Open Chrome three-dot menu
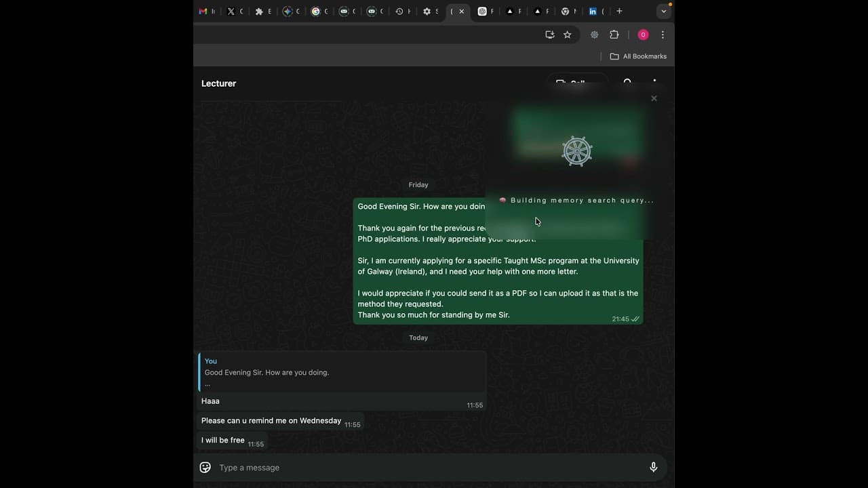Image resolution: width=868 pixels, height=488 pixels. pyautogui.click(x=663, y=35)
